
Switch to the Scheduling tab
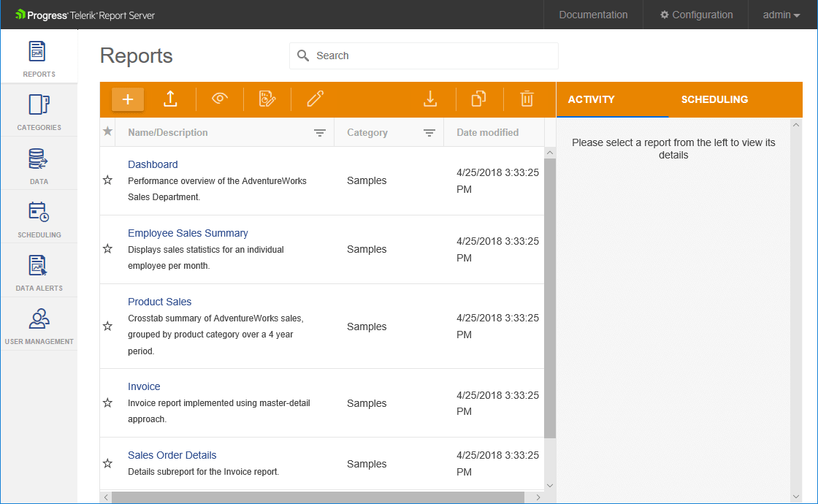coord(714,99)
